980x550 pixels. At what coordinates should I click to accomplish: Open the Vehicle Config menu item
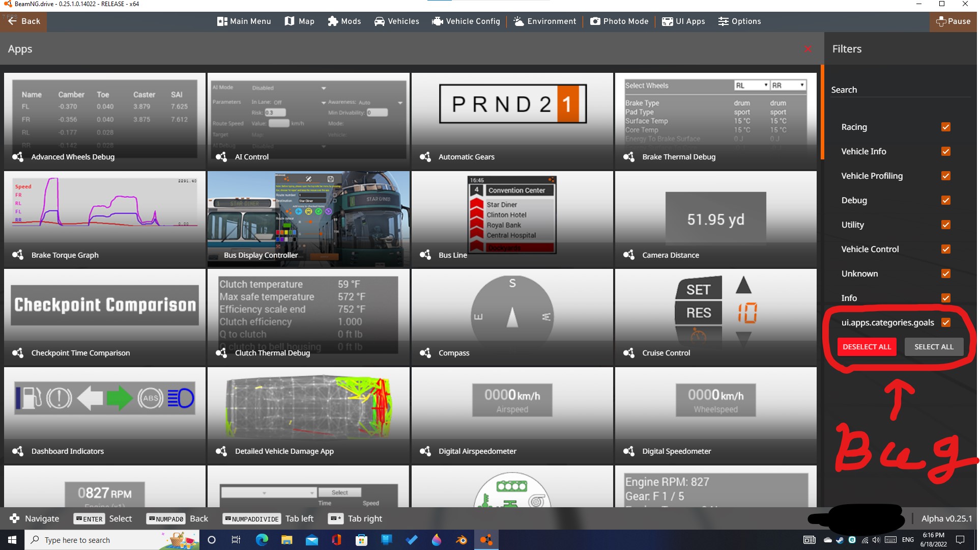[x=466, y=21]
